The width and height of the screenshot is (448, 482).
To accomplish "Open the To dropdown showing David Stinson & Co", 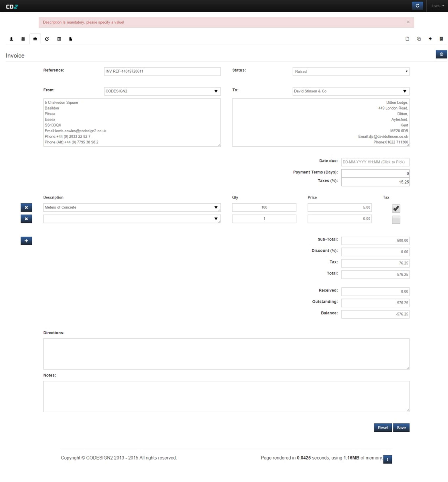I will [x=351, y=91].
